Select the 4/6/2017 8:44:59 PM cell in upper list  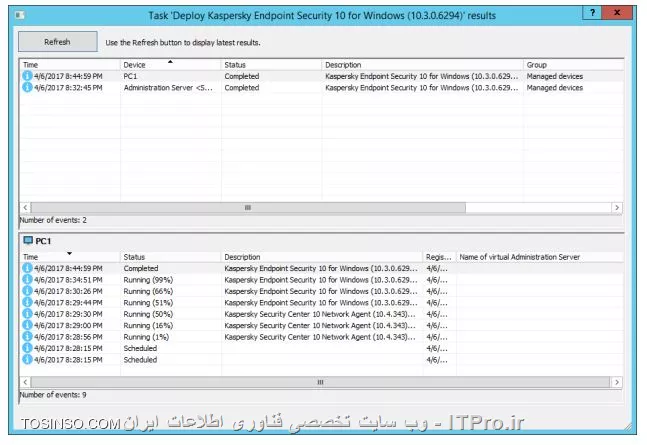click(68, 76)
